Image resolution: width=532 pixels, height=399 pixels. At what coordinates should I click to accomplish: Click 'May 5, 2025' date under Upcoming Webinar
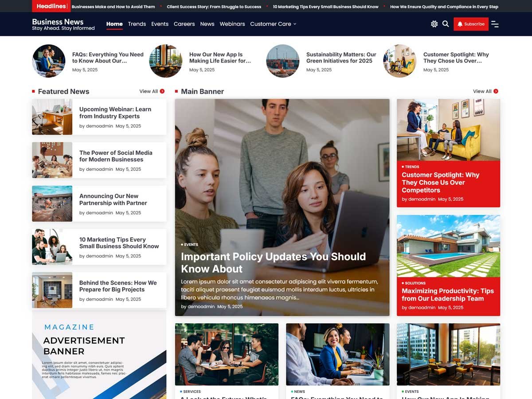tap(128, 126)
